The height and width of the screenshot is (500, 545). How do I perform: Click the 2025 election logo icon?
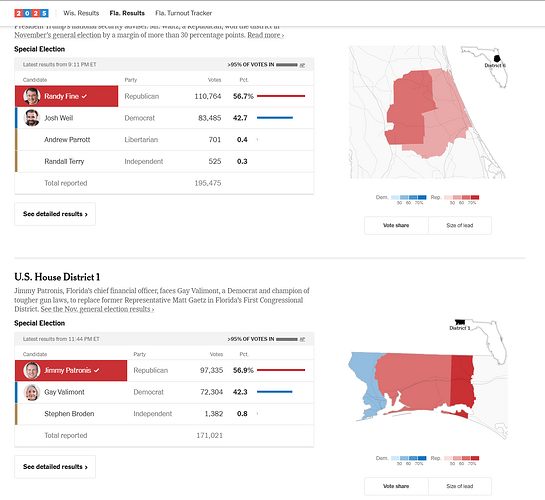coord(31,13)
